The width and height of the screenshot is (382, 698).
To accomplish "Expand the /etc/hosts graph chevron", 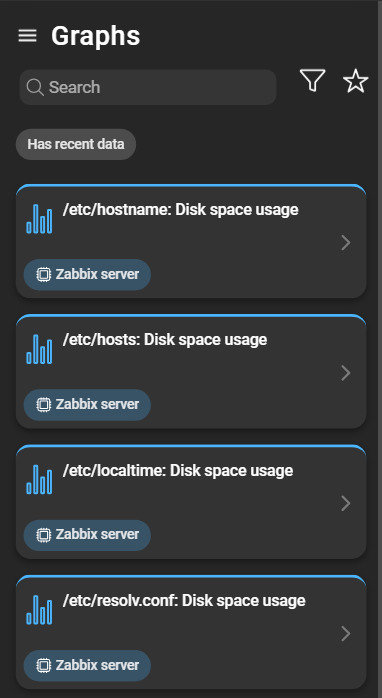I will (345, 373).
